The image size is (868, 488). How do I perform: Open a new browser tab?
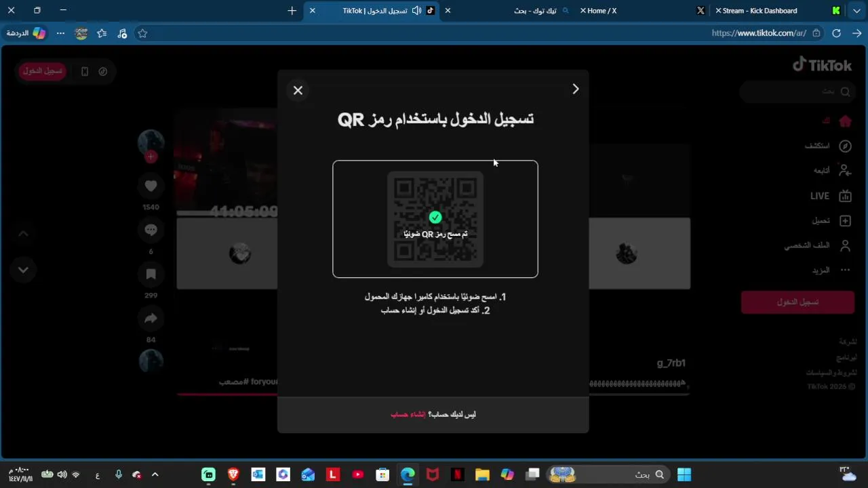[292, 11]
